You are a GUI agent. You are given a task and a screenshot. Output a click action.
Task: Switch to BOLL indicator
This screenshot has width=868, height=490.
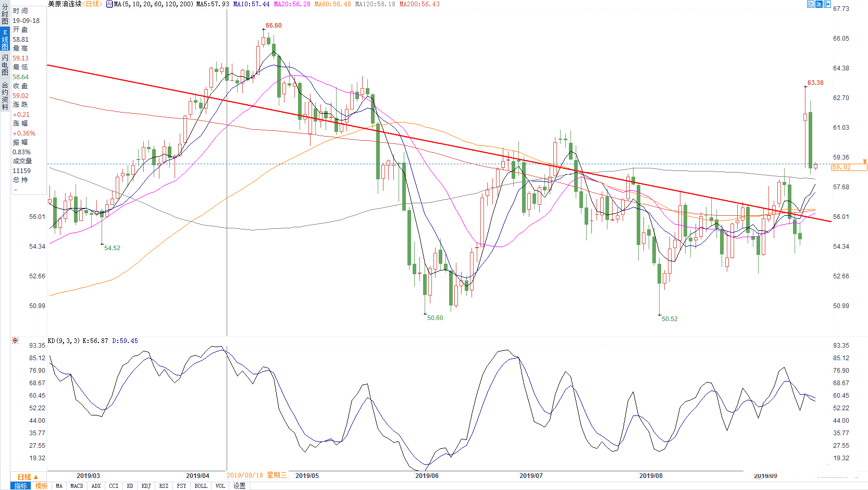tap(201, 486)
